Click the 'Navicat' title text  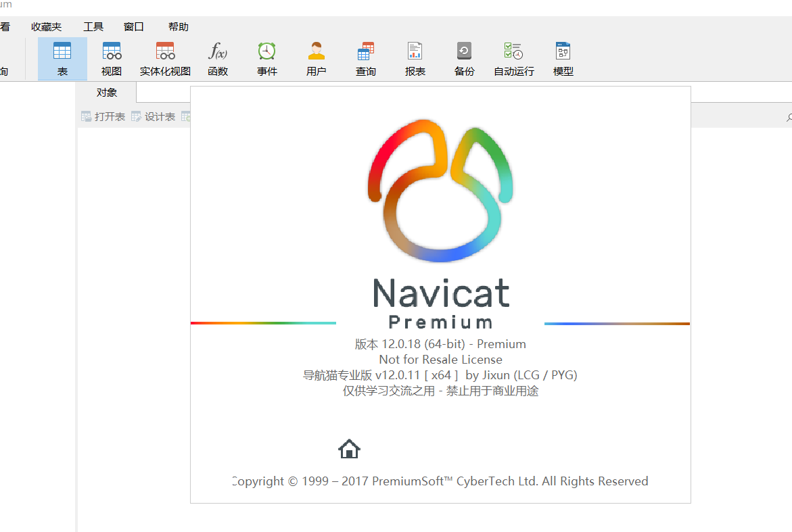[441, 293]
